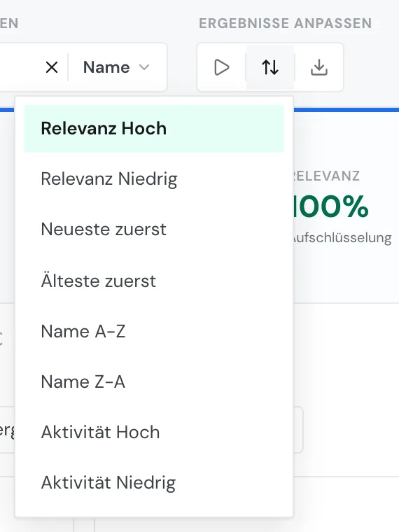The height and width of the screenshot is (532, 399).
Task: Open the Name field dropdown
Action: pyautogui.click(x=116, y=67)
